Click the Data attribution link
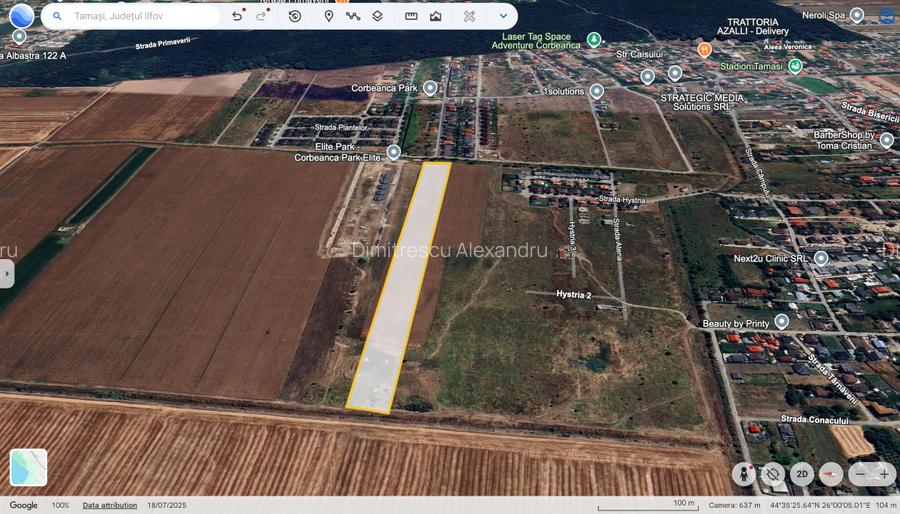This screenshot has height=514, width=900. (x=109, y=505)
